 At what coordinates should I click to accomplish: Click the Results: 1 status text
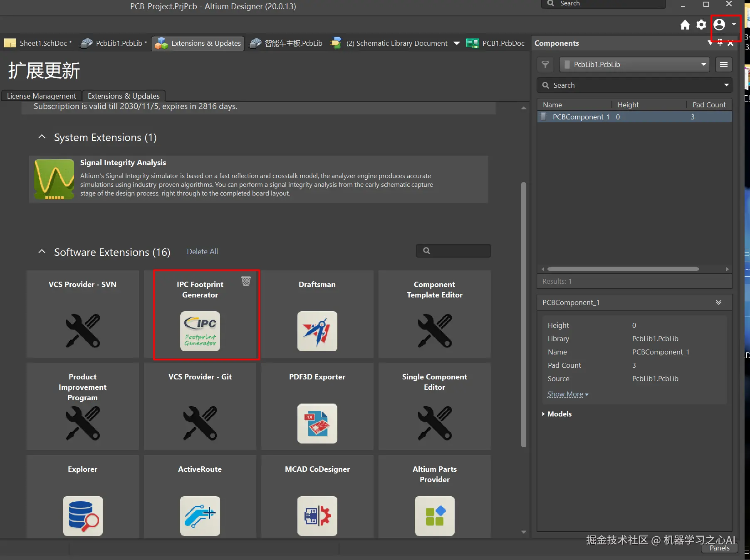click(x=557, y=281)
